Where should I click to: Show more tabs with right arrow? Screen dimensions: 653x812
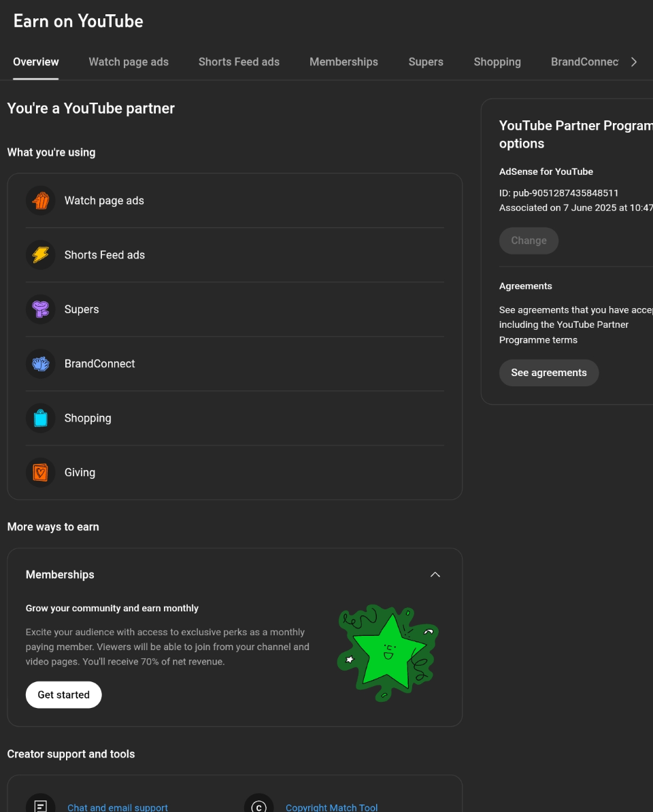[x=634, y=62]
